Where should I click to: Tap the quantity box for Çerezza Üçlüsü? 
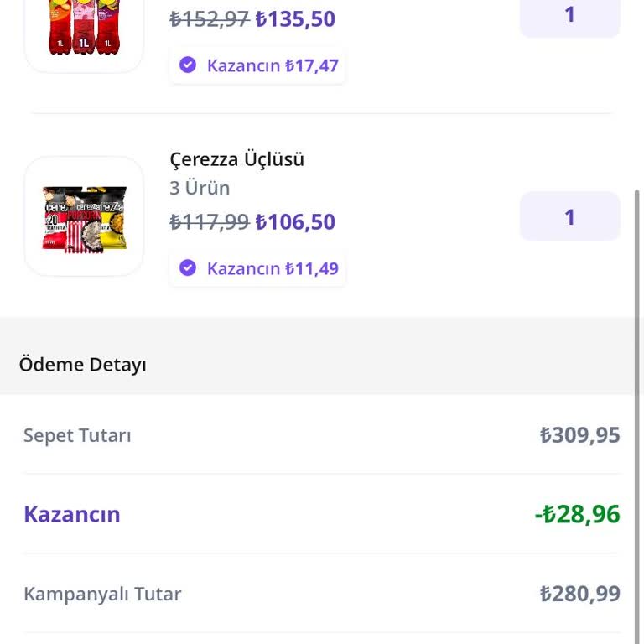point(569,217)
